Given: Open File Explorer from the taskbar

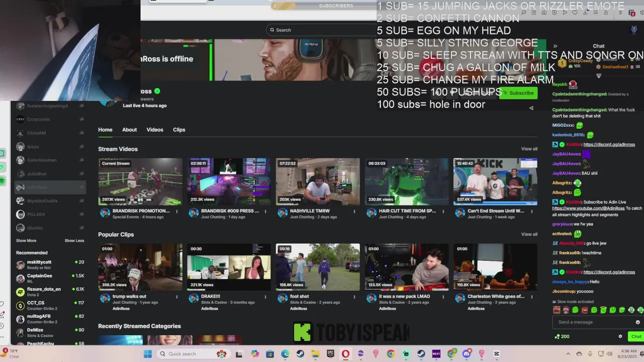Looking at the screenshot, I should [x=315, y=354].
